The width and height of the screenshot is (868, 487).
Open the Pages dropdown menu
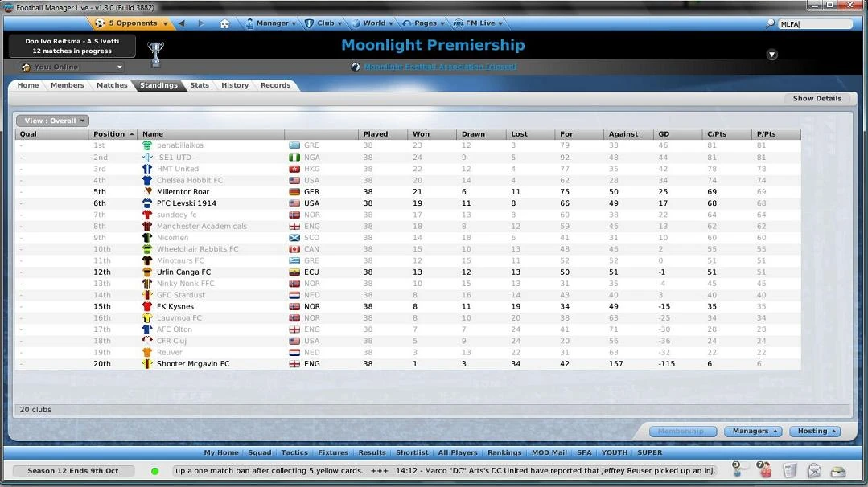coord(422,23)
